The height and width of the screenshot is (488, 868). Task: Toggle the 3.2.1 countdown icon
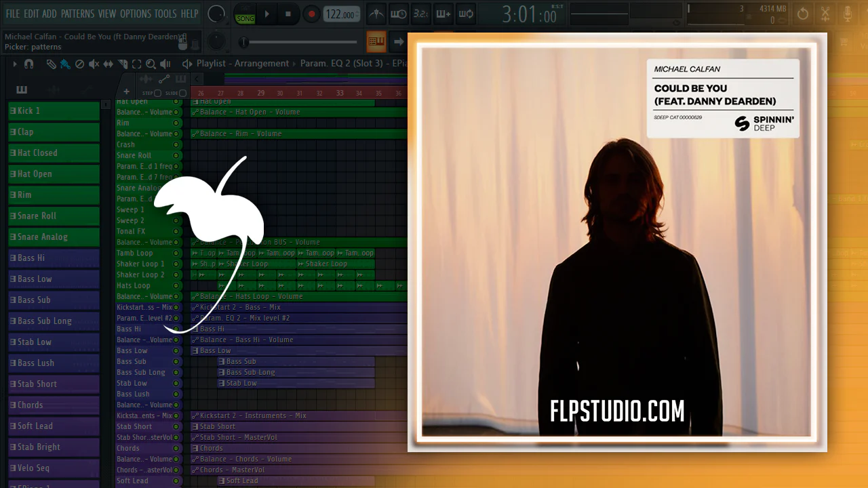tap(421, 14)
